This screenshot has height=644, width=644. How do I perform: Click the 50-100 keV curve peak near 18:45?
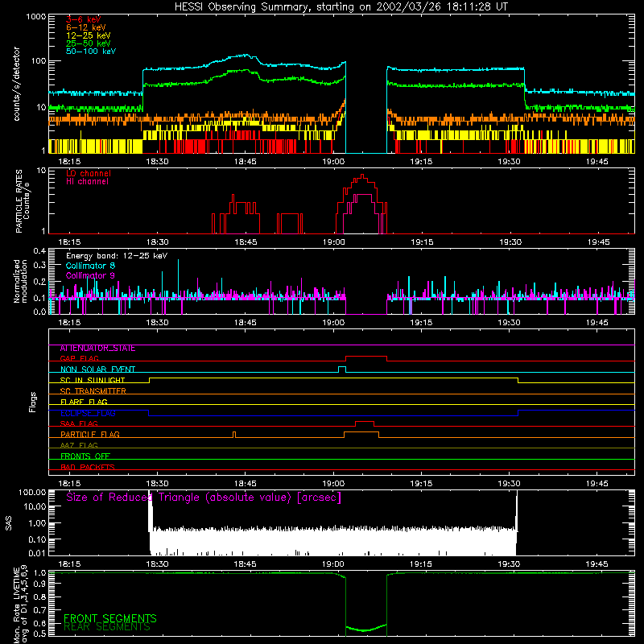(x=246, y=55)
